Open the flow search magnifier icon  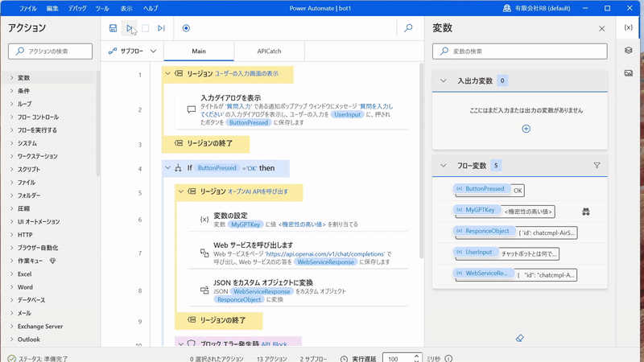(408, 28)
